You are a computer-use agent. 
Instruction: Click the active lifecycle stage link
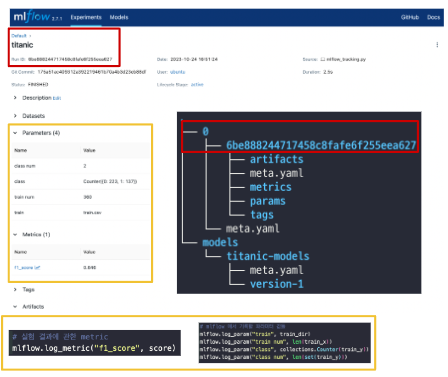tap(197, 85)
